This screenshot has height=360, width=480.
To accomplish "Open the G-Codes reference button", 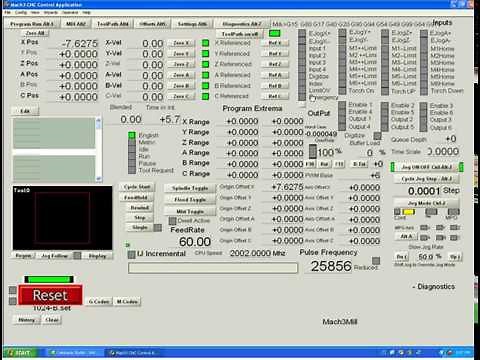I will (99, 302).
